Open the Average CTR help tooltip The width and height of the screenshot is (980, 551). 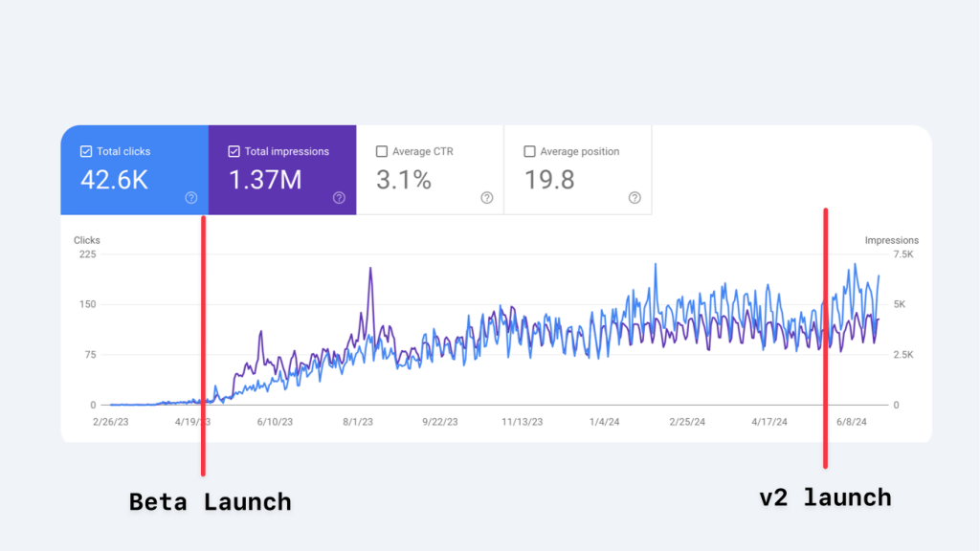point(486,198)
